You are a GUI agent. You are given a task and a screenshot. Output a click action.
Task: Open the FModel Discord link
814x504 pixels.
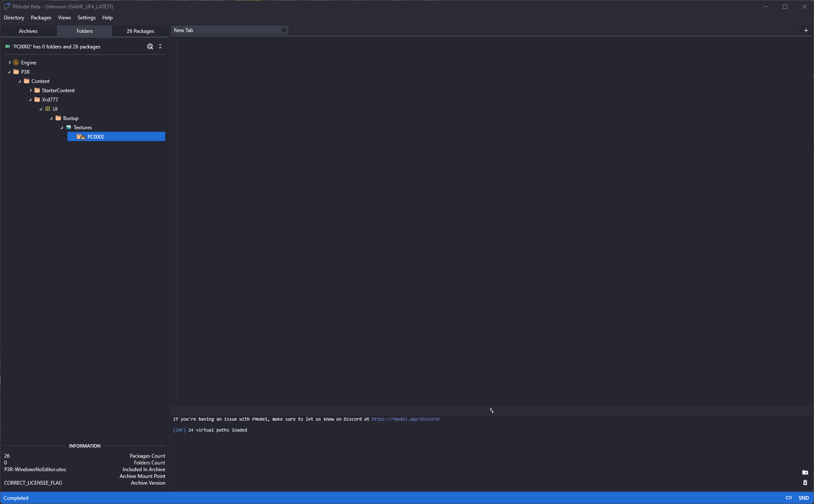(406, 419)
